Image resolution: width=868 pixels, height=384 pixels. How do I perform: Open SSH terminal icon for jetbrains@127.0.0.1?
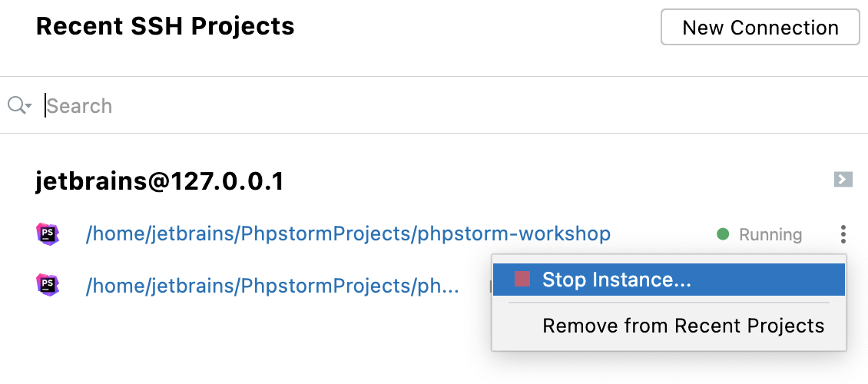843,180
